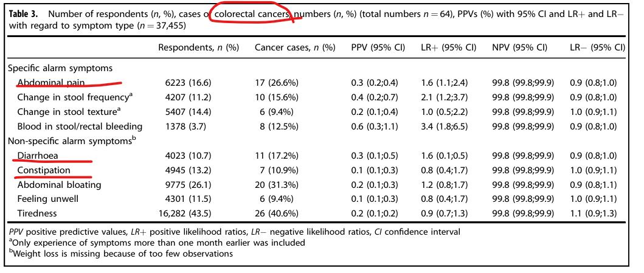Click the 'Feeling unwell' row label
Viewport: 644px width, 273px height.
tap(47, 199)
